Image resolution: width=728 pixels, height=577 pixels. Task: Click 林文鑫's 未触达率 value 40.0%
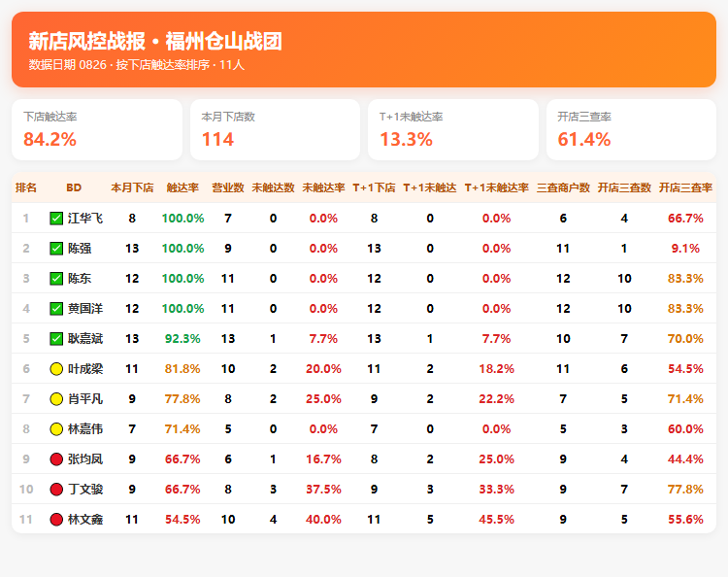[323, 520]
